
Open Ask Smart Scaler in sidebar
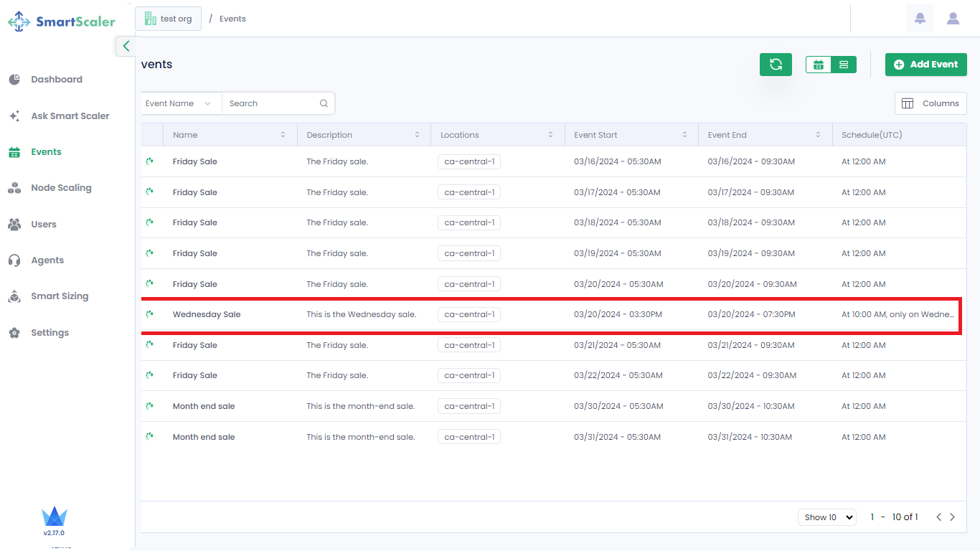pos(70,116)
